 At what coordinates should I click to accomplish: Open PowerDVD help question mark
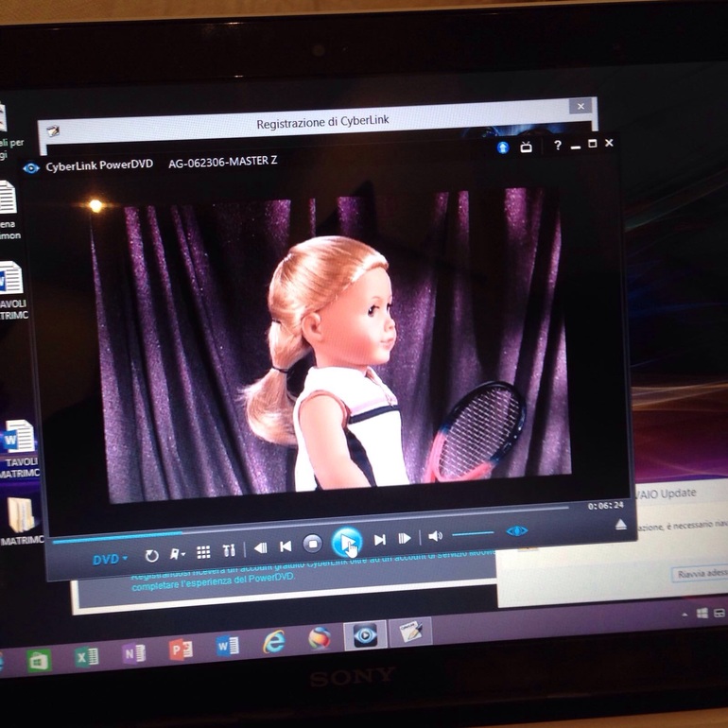(x=557, y=146)
